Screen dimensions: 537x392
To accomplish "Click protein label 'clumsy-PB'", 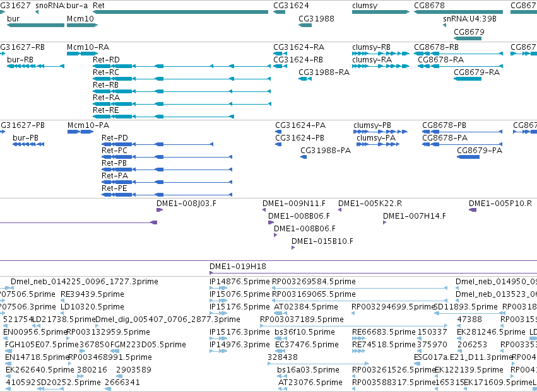I will (x=372, y=125).
